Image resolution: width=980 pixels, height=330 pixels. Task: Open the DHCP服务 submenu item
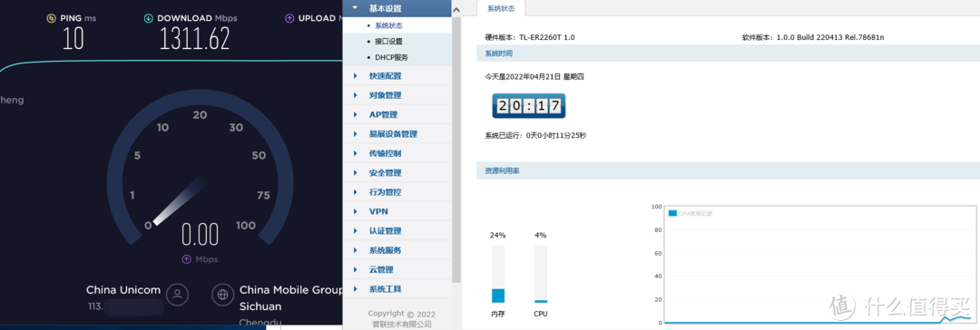[x=391, y=57]
